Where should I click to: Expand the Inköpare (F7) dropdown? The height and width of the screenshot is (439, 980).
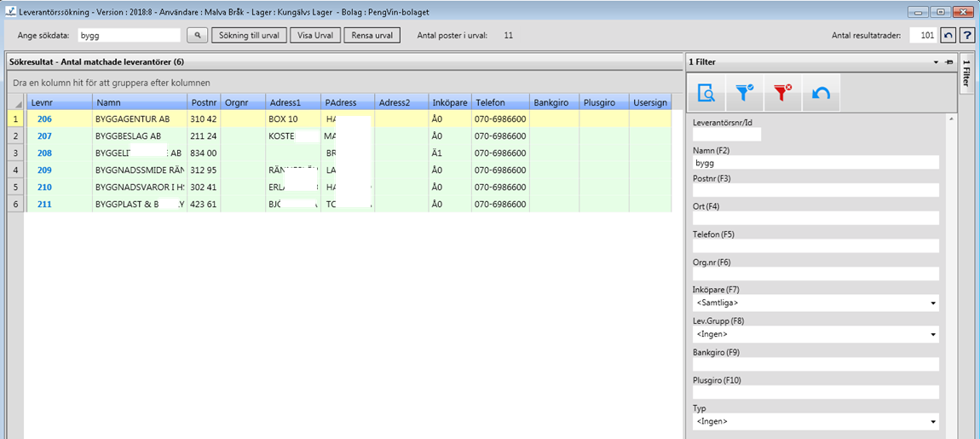click(x=933, y=303)
